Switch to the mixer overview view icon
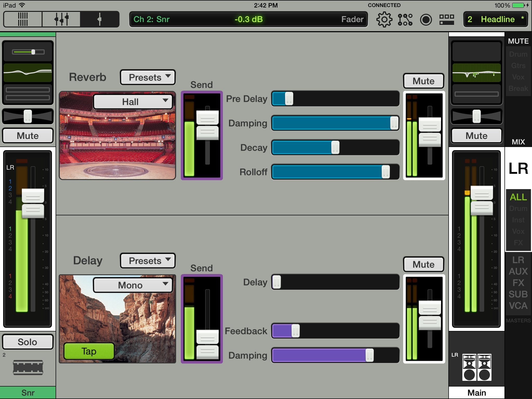Screen dimensions: 532x399 tap(23, 19)
